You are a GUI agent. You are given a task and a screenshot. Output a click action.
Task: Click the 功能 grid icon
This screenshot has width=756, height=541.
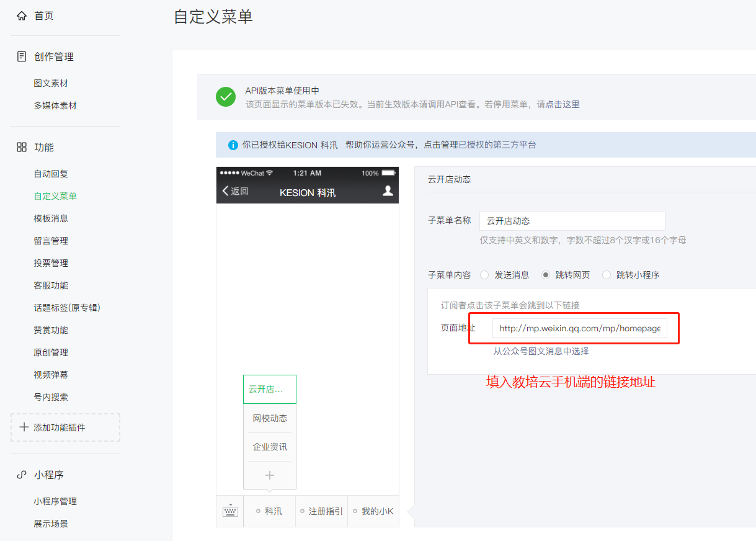[22, 147]
